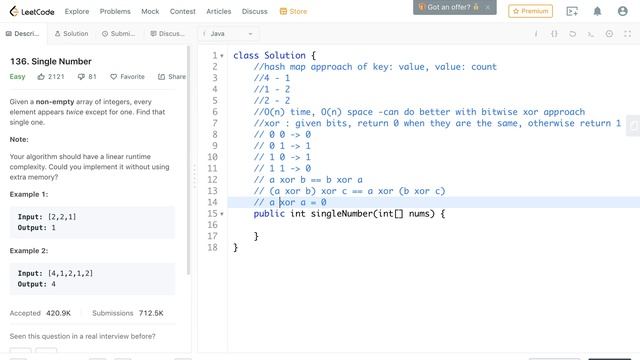Viewport: 640px width, 360px height.
Task: Click the Premium button
Action: pyautogui.click(x=530, y=11)
